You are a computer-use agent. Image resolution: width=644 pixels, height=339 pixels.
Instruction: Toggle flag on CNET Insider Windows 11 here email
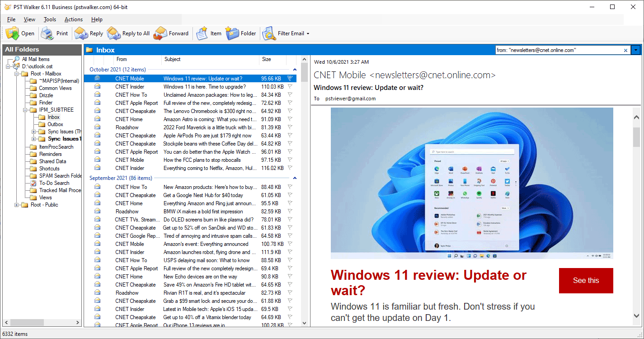coord(290,87)
